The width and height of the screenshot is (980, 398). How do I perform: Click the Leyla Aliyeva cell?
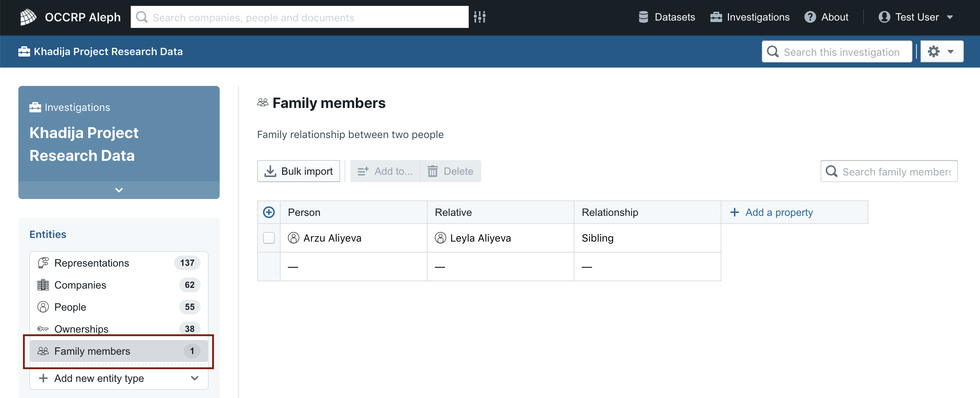(500, 238)
